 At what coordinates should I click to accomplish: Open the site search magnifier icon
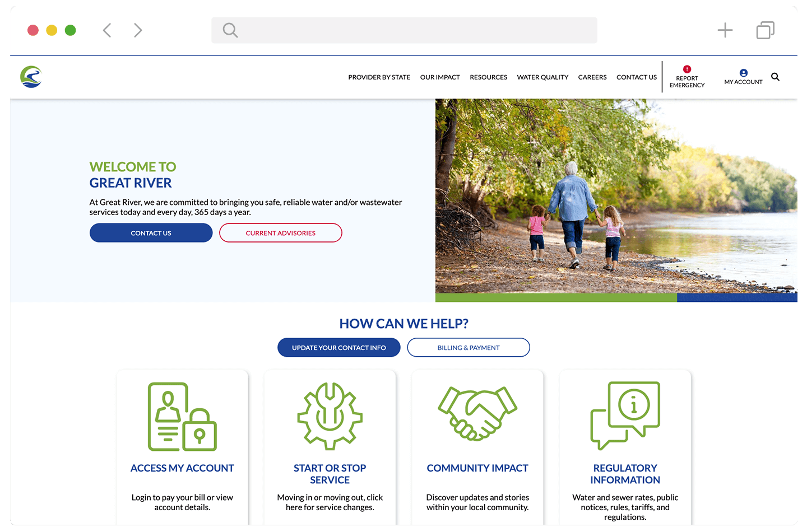tap(775, 77)
